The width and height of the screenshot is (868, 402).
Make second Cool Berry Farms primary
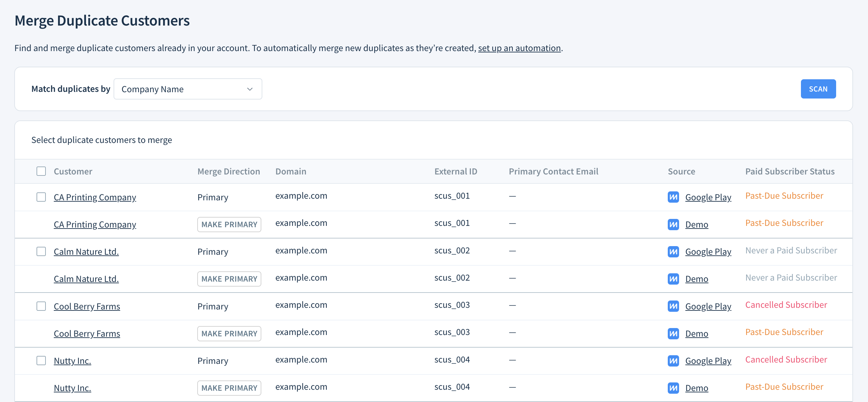pyautogui.click(x=229, y=333)
